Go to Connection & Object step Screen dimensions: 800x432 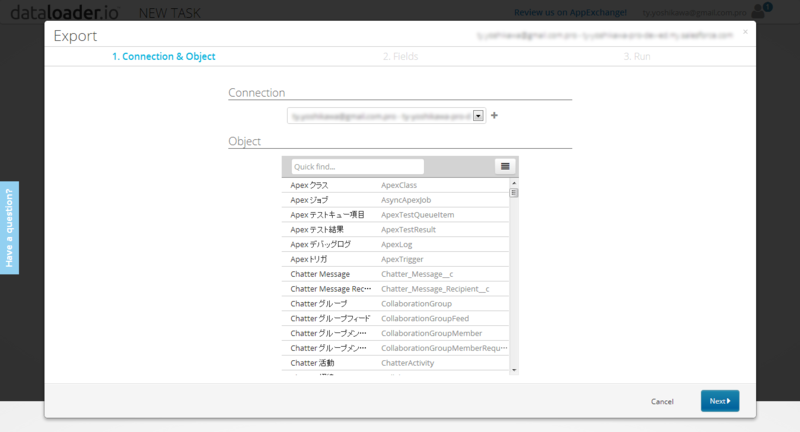(164, 56)
